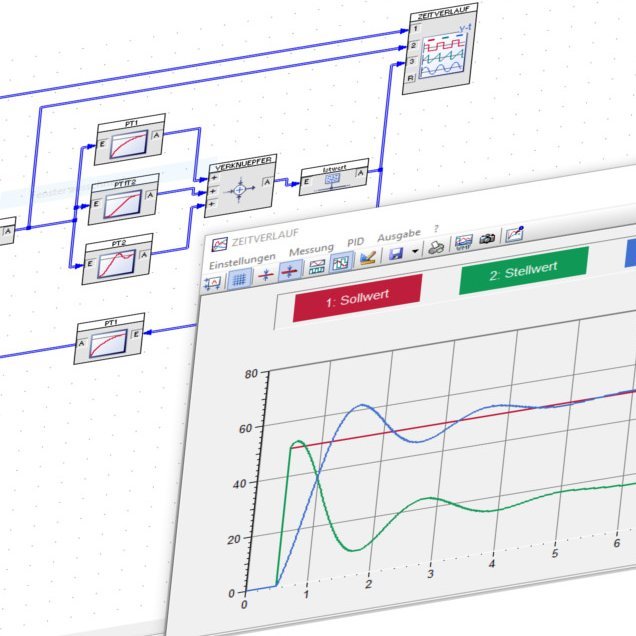Click input port 1 of the ZEITVERLAUF block

pos(415,29)
